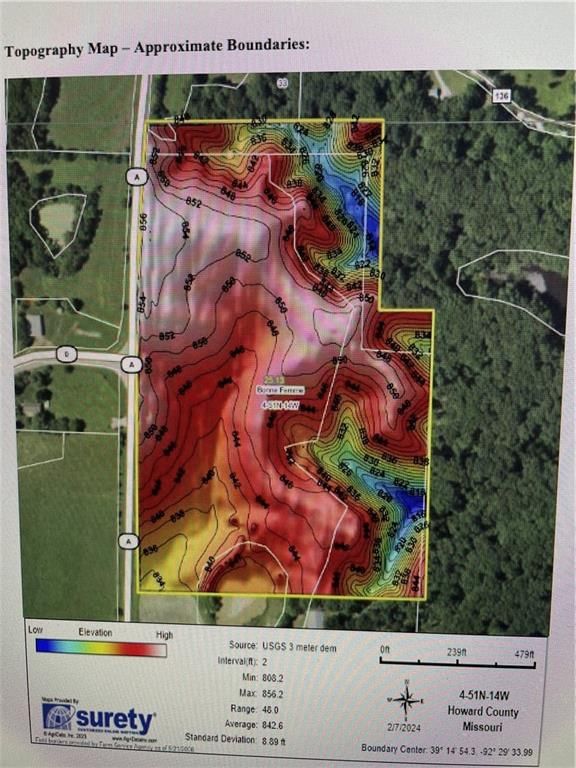This screenshot has width=576, height=768.
Task: Select the route D road shield
Action: [66, 354]
